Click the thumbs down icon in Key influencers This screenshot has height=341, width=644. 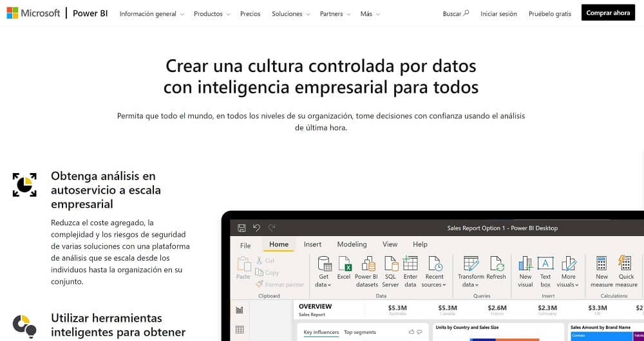(419, 331)
